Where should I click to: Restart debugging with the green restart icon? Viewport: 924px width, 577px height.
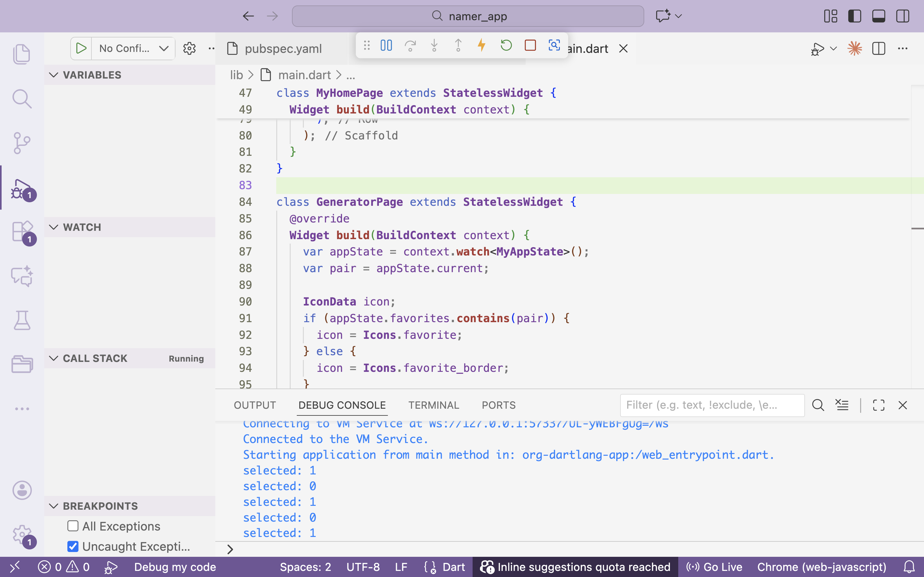(506, 46)
